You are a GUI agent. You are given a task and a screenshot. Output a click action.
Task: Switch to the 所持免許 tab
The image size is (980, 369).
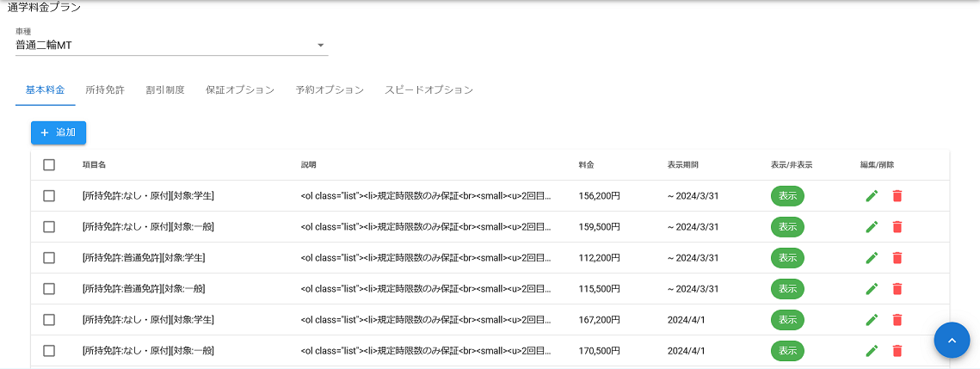[x=105, y=89]
